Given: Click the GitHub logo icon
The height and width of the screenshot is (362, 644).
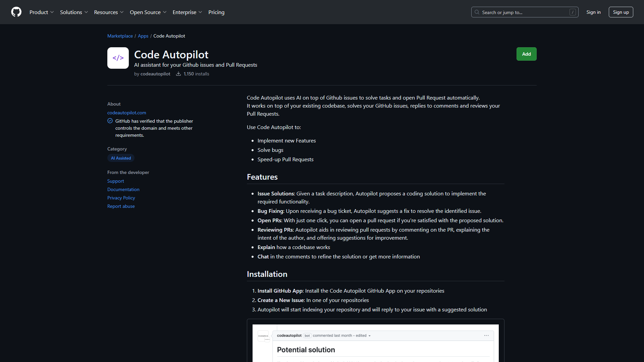Looking at the screenshot, I should (16, 12).
